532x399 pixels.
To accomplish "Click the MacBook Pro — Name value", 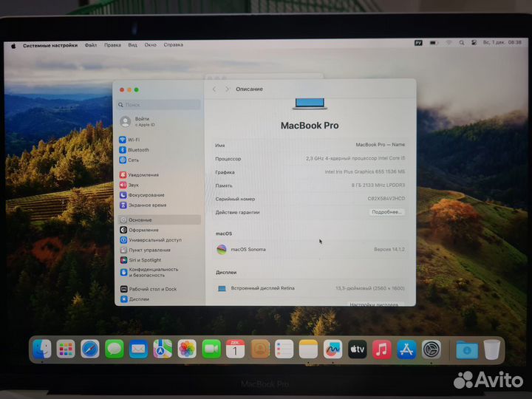I will click(380, 145).
